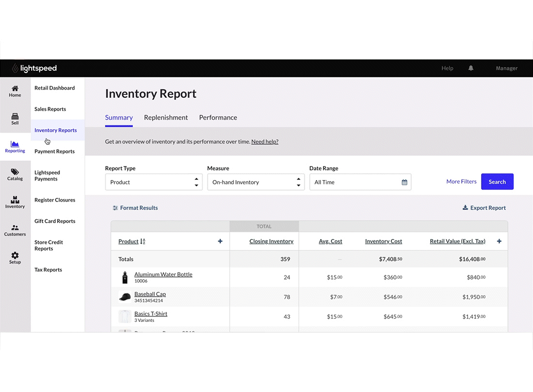Open the Catalog tag icon
533x392 pixels.
click(15, 172)
